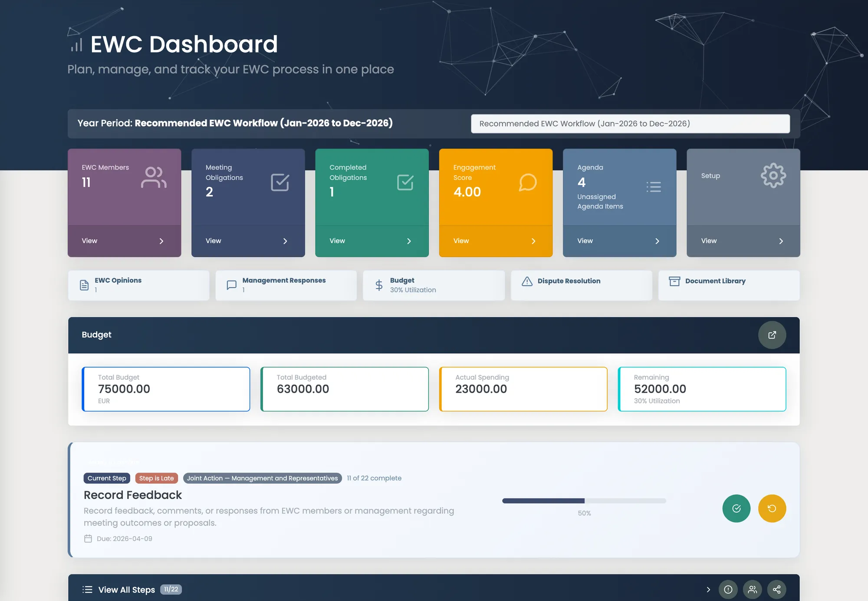The height and width of the screenshot is (601, 868).
Task: Open the Budget 30% Utilization section
Action: click(434, 285)
